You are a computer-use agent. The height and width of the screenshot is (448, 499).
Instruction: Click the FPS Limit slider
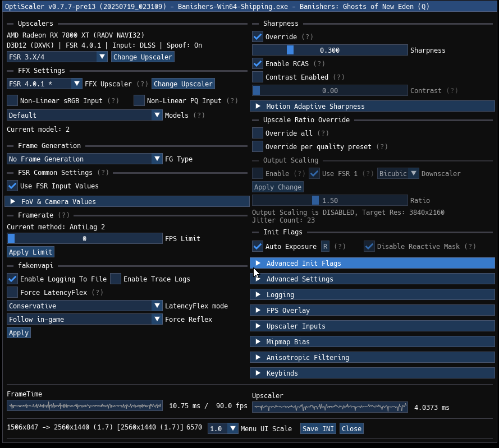(x=85, y=238)
